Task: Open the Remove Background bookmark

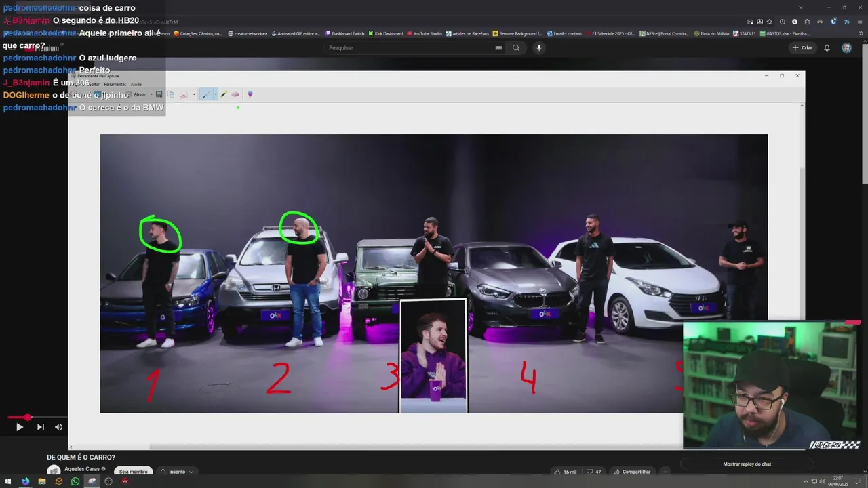Action: pos(517,33)
